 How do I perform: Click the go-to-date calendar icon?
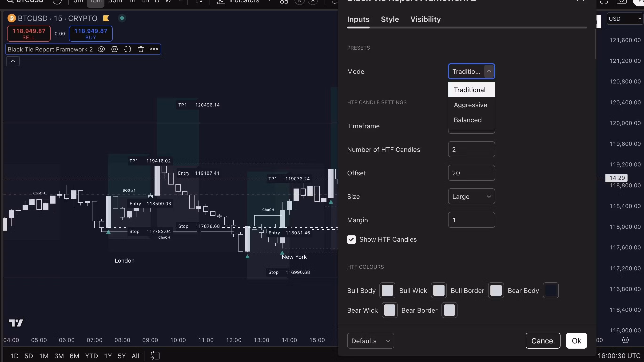pos(155,355)
